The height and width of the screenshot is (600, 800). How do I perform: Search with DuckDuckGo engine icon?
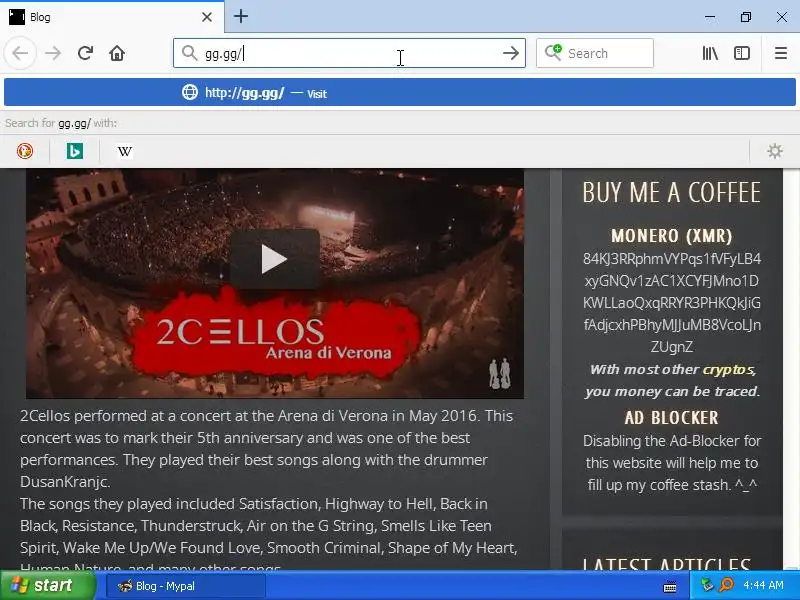click(x=24, y=151)
